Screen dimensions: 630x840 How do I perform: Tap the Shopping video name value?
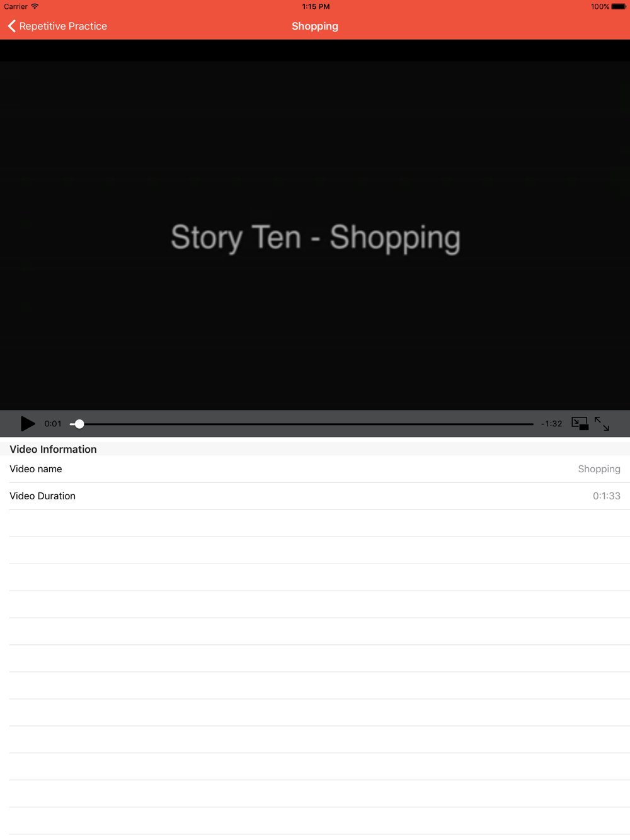coord(599,469)
